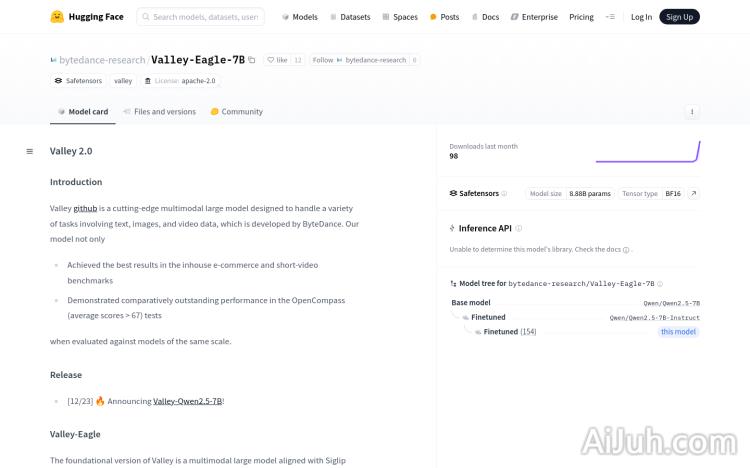750x468 pixels.
Task: Click the like count of 12
Action: click(298, 60)
